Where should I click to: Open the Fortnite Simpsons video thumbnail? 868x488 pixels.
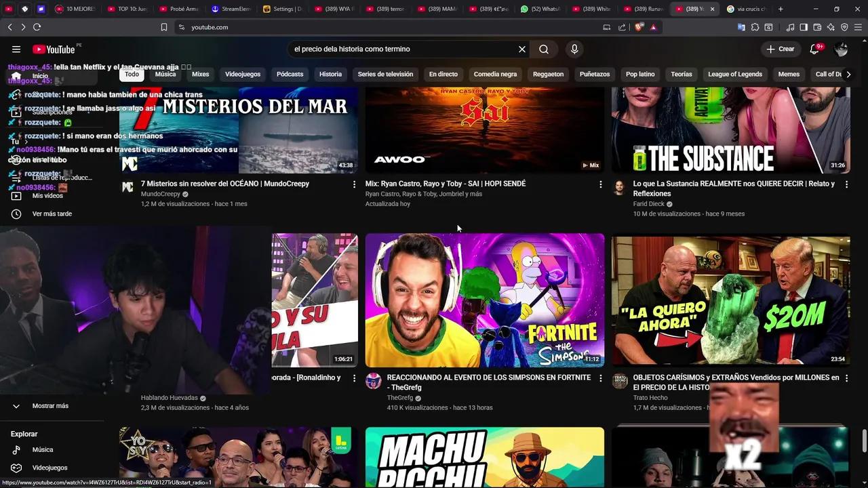[x=485, y=300]
